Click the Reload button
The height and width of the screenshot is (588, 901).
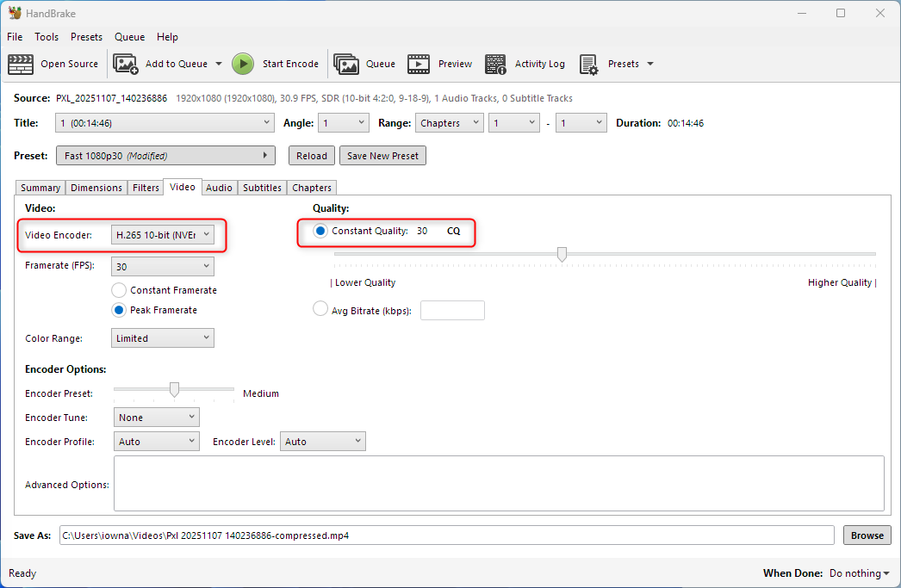(312, 156)
